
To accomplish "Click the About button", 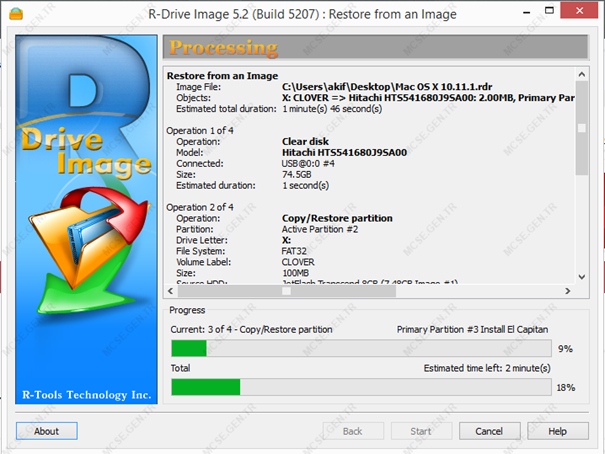I will [47, 431].
